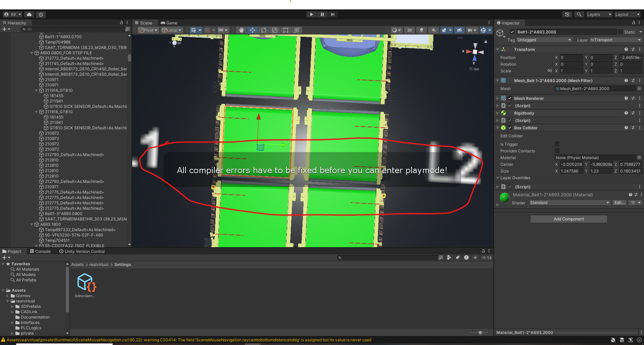Screen dimensions: 644x345
Task: Toggle 2D view mode in Scene toolbar
Action: (x=410, y=30)
